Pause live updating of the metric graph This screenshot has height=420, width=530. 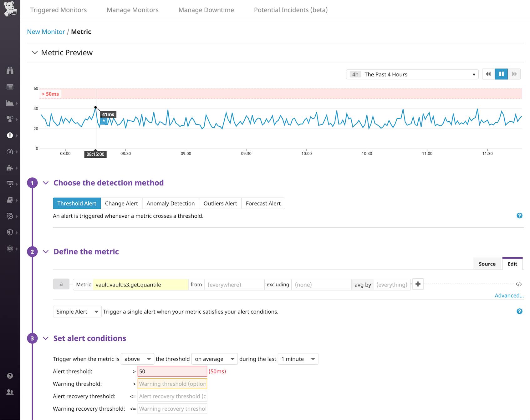point(501,74)
